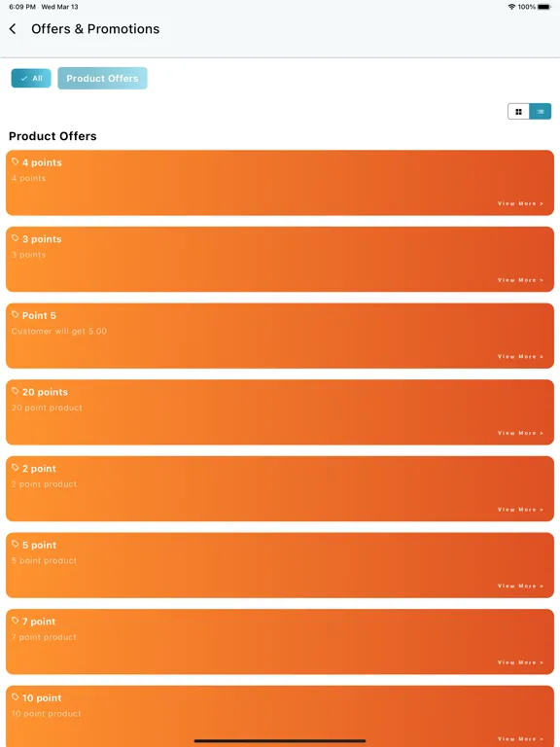Click the tag icon beside 2 point

coord(16,467)
